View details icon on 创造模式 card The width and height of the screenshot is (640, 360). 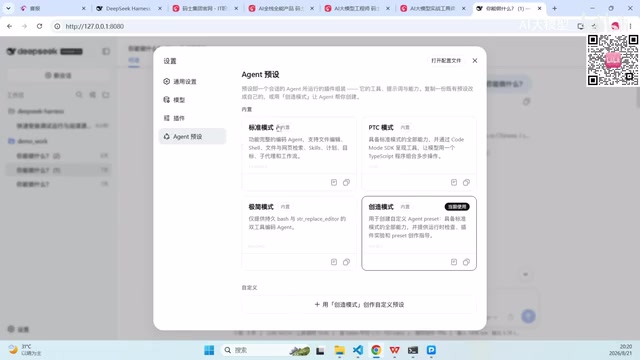tap(454, 262)
